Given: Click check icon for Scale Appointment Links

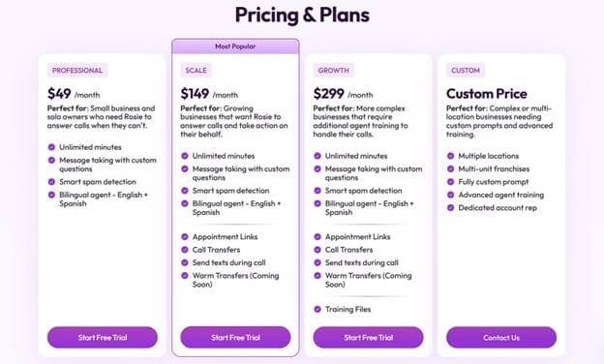Looking at the screenshot, I should click(x=185, y=236).
